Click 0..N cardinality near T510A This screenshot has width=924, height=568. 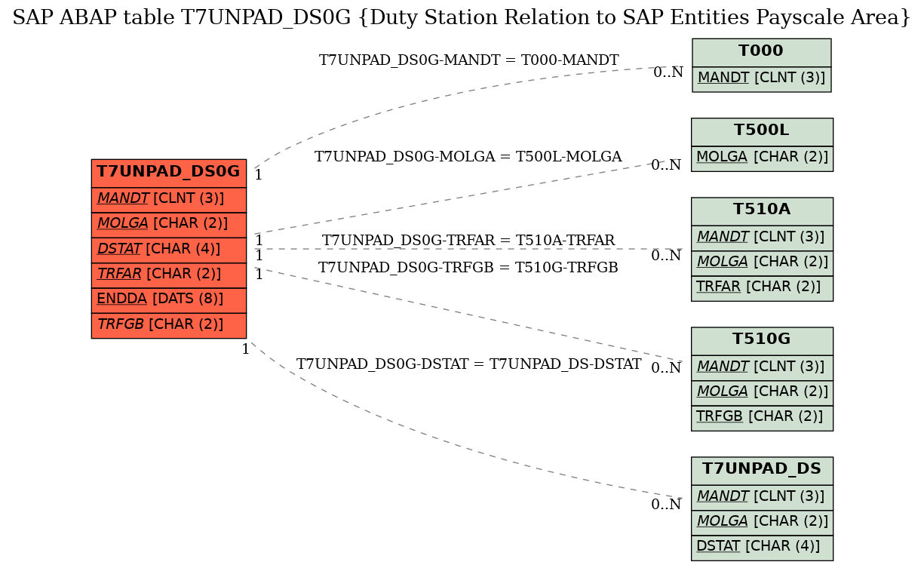[666, 256]
